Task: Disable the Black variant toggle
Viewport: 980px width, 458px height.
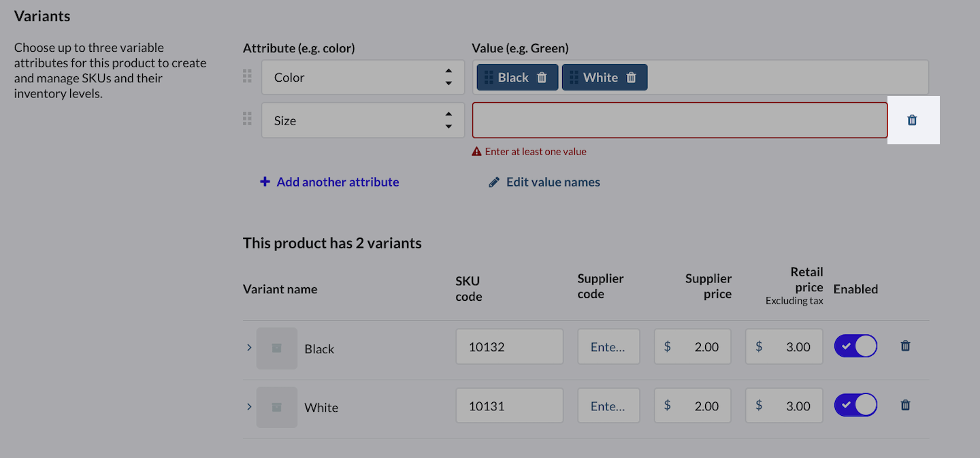Action: coord(855,346)
